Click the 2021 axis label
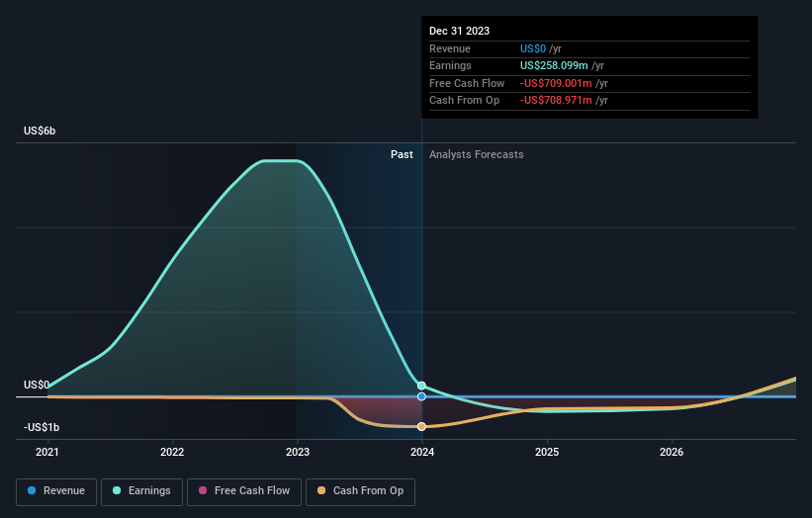This screenshot has height=518, width=812. point(47,453)
